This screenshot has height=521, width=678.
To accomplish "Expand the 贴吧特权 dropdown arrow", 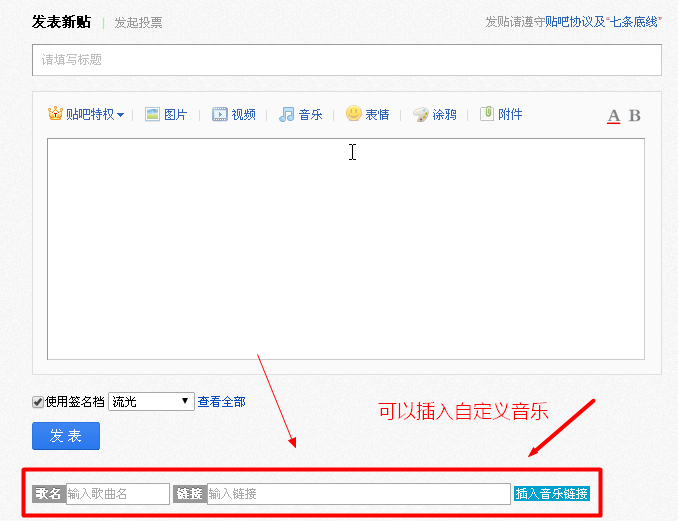I will pos(120,115).
